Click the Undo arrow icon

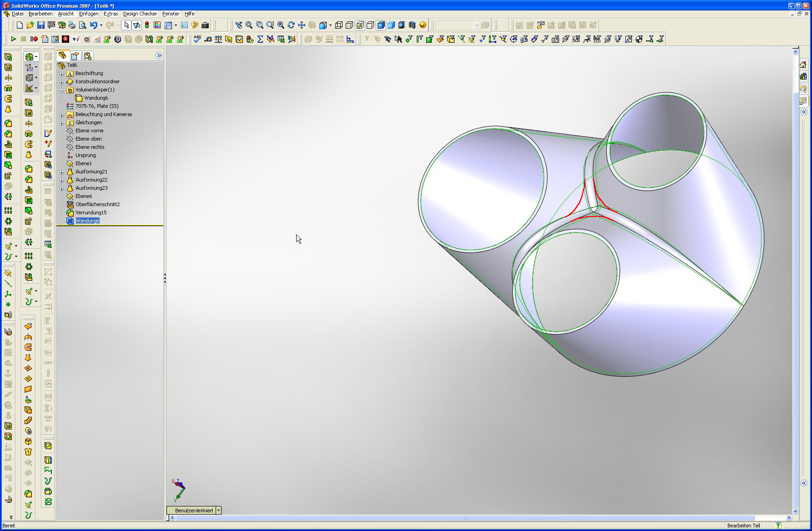pyautogui.click(x=93, y=25)
